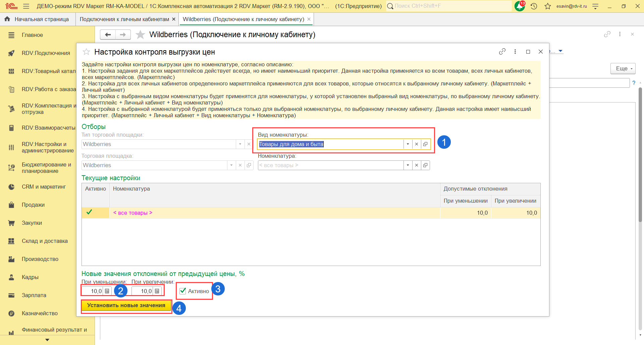Go back with the left arrow button
This screenshot has width=644, height=345.
108,34
